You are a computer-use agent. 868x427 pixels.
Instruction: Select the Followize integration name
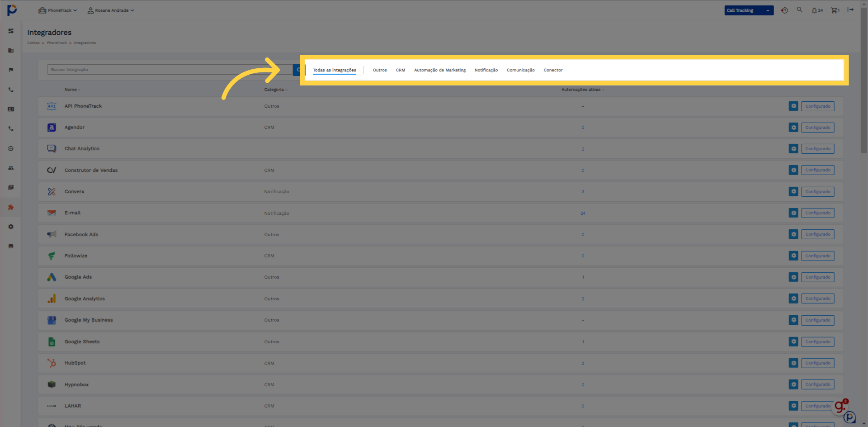point(76,256)
